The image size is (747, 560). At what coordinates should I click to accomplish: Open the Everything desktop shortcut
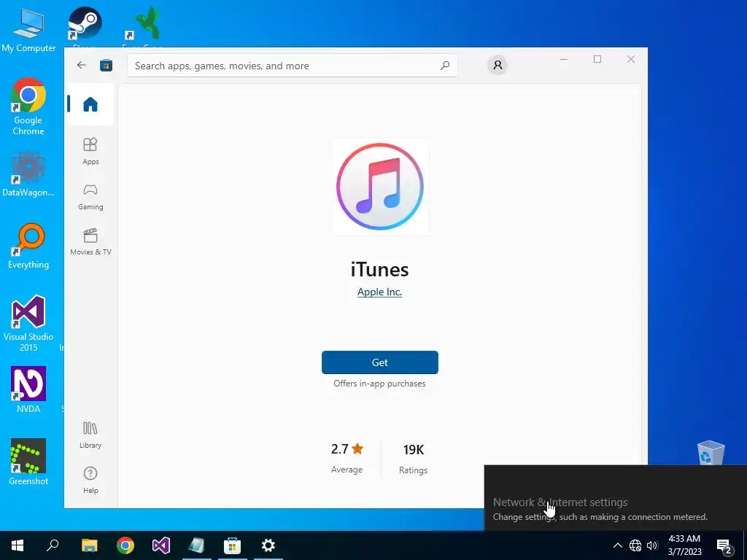coord(28,246)
